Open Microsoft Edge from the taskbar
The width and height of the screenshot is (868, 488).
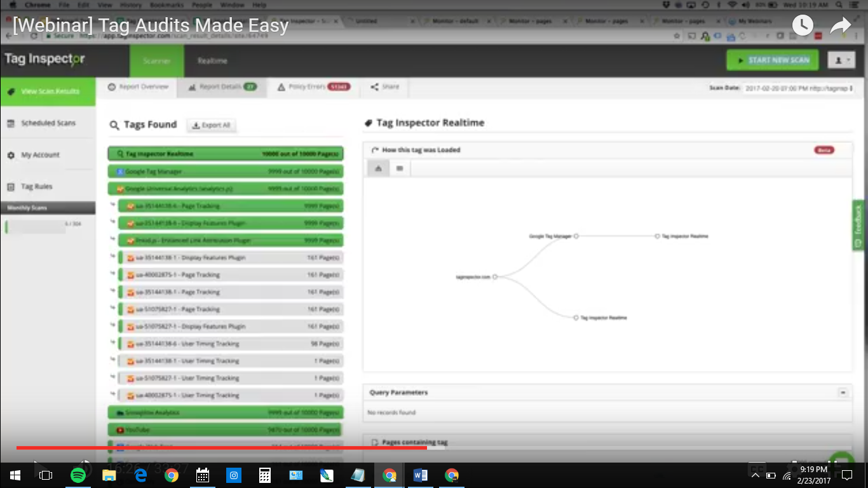[x=140, y=475]
